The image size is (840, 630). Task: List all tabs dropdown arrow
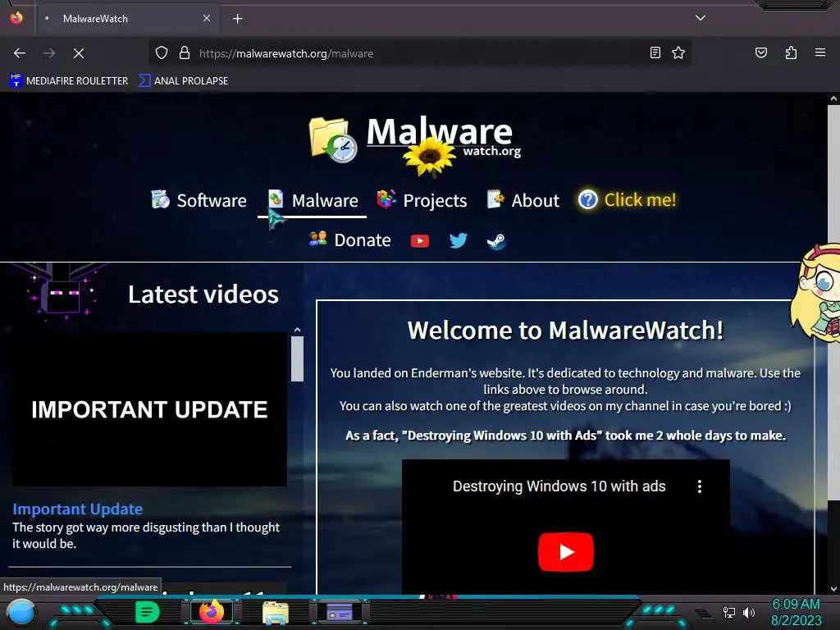coord(700,18)
